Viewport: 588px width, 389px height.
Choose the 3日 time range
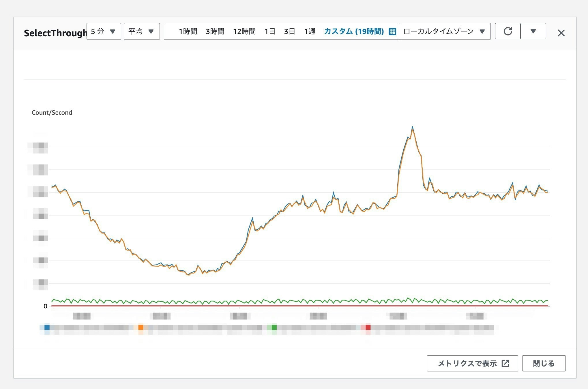289,31
